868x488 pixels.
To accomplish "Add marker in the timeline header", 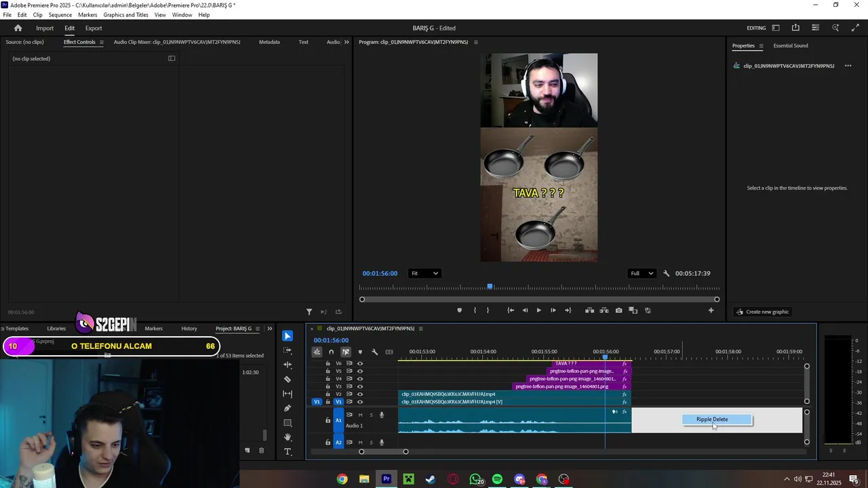I will point(360,352).
